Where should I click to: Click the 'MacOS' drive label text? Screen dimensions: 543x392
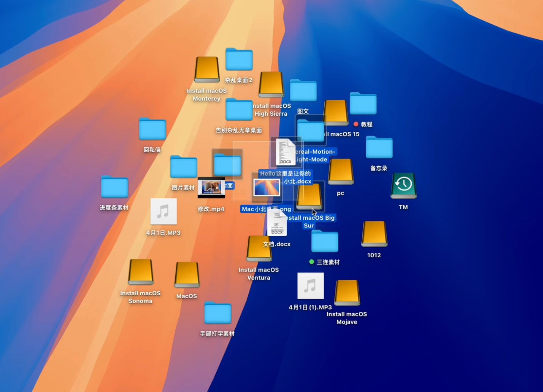186,296
